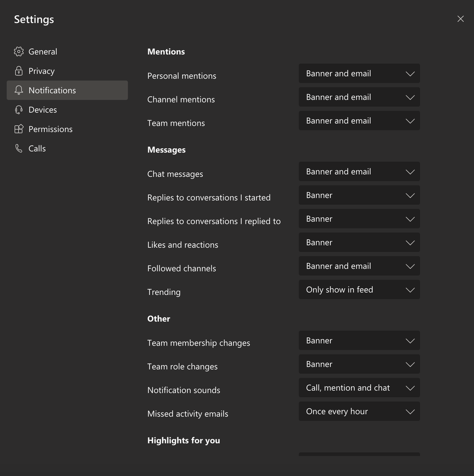This screenshot has height=476, width=474.
Task: Click the Notifications bell icon
Action: tap(19, 90)
